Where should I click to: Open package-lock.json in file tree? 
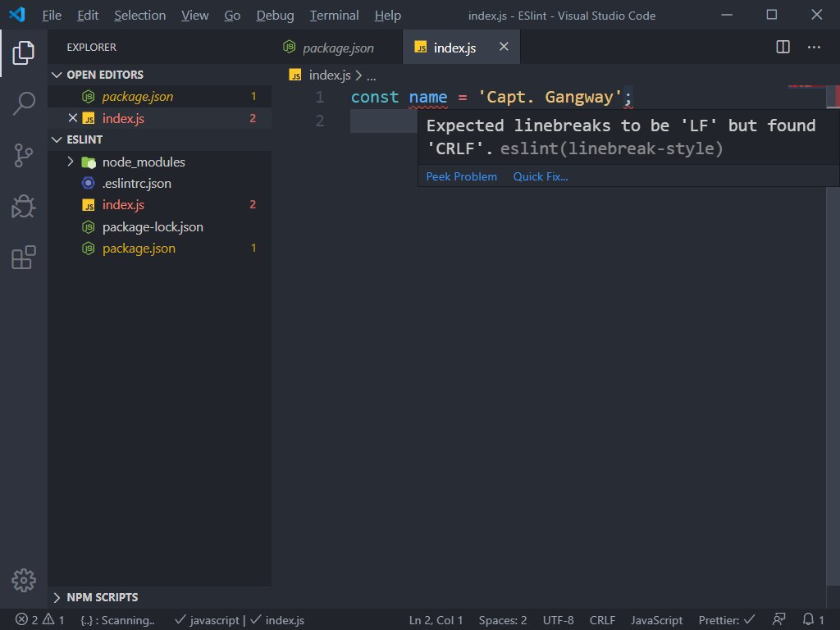pyautogui.click(x=160, y=226)
